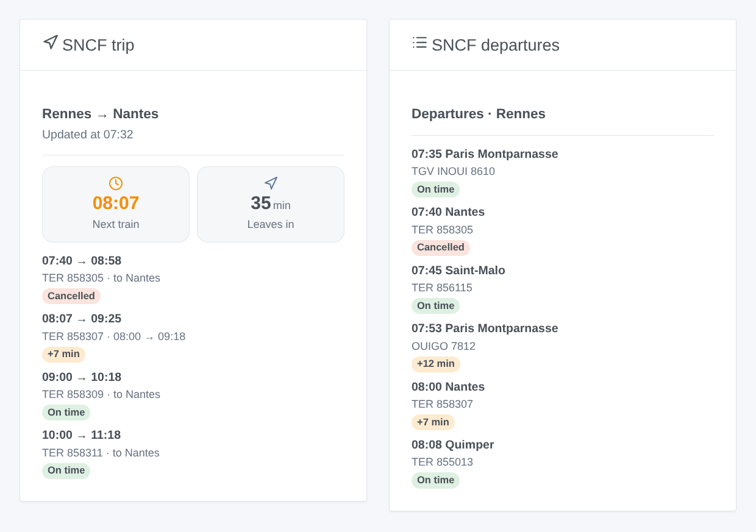Click the Next train label
Screen dimensions: 756x532
(116, 224)
